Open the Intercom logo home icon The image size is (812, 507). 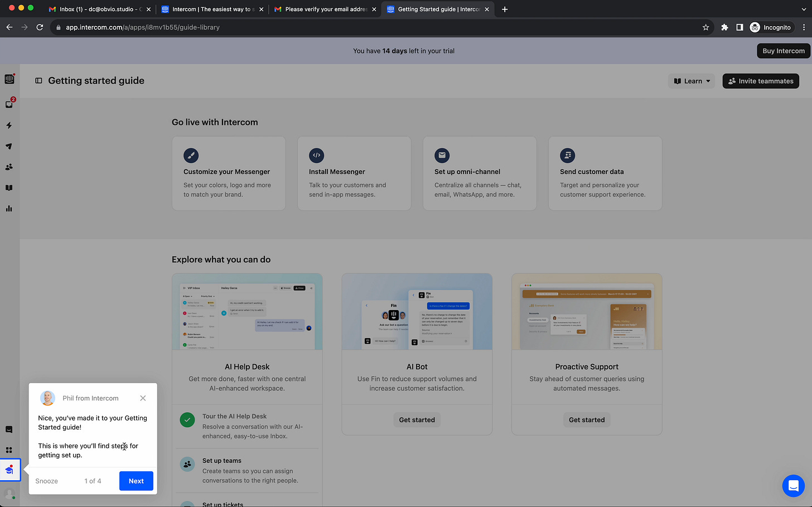click(x=9, y=79)
